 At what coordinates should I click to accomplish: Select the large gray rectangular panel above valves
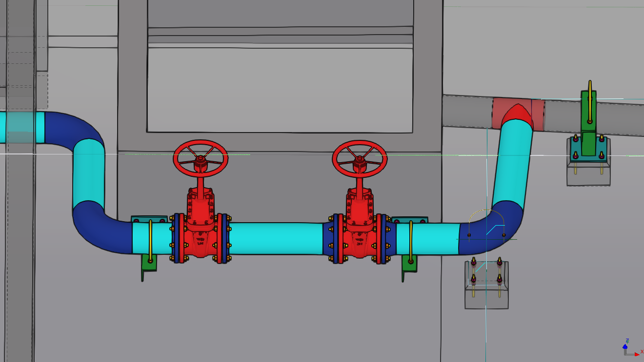[280, 90]
